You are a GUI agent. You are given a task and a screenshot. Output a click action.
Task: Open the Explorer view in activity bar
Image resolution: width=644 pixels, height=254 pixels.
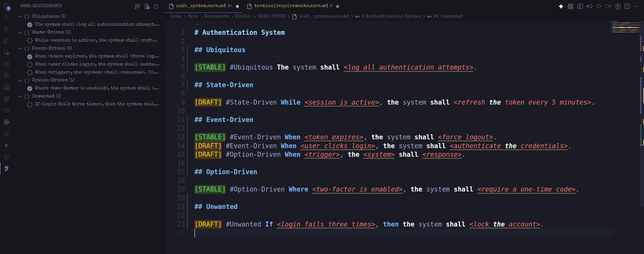click(x=7, y=6)
